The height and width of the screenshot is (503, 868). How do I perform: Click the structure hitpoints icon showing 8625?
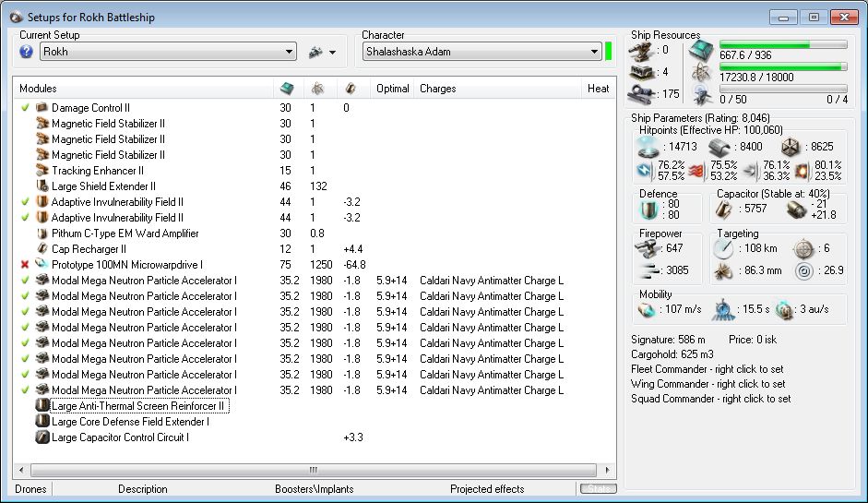tap(791, 147)
